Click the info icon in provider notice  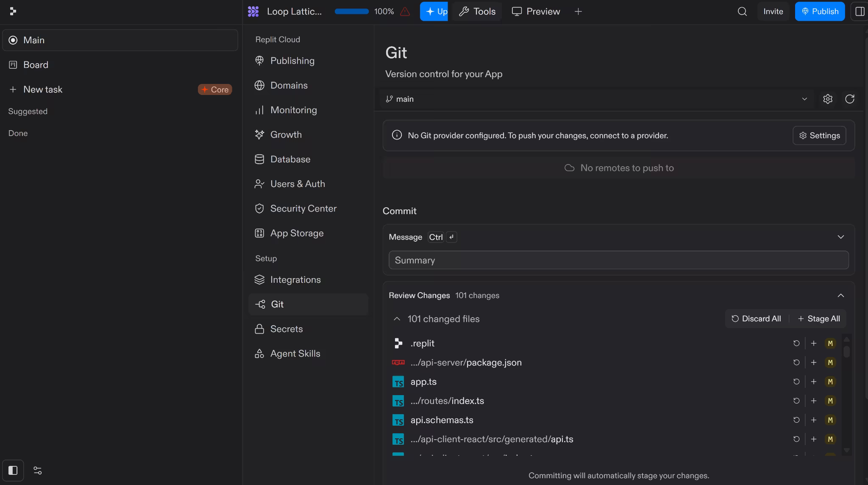pyautogui.click(x=397, y=135)
